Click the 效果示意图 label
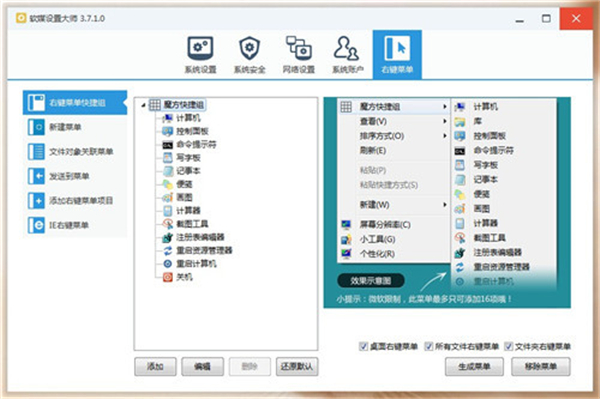 (370, 281)
